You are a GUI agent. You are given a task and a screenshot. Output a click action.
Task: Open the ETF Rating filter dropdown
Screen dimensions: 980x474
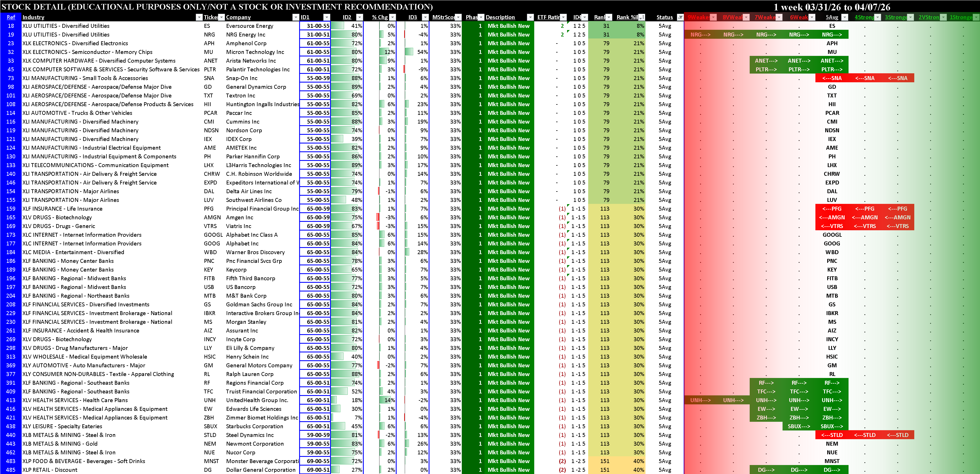coord(563,17)
